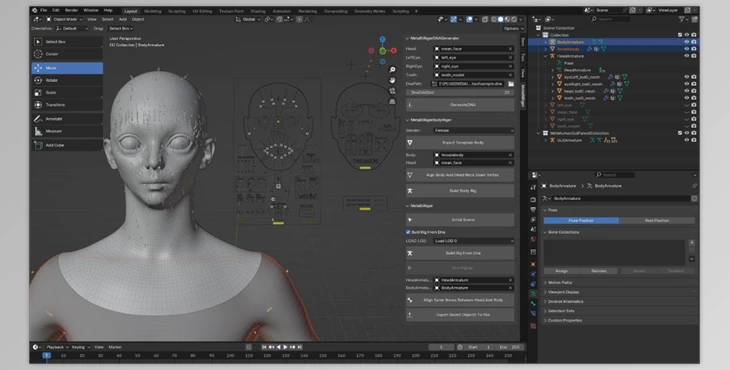
Task: Open the Tool properties tab icon
Action: tap(533, 187)
